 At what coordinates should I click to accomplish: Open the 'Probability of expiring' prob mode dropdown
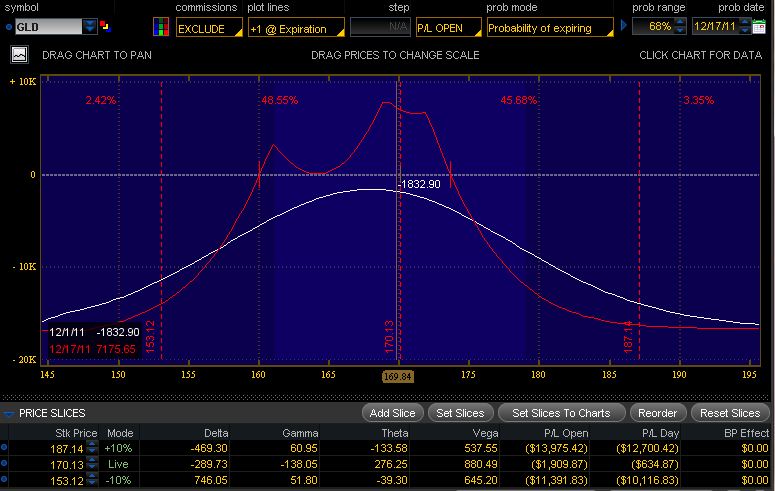pos(550,28)
